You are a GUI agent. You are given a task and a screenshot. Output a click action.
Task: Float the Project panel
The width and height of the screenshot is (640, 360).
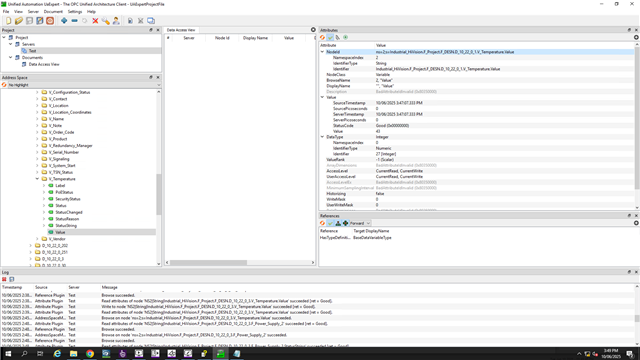(x=151, y=30)
